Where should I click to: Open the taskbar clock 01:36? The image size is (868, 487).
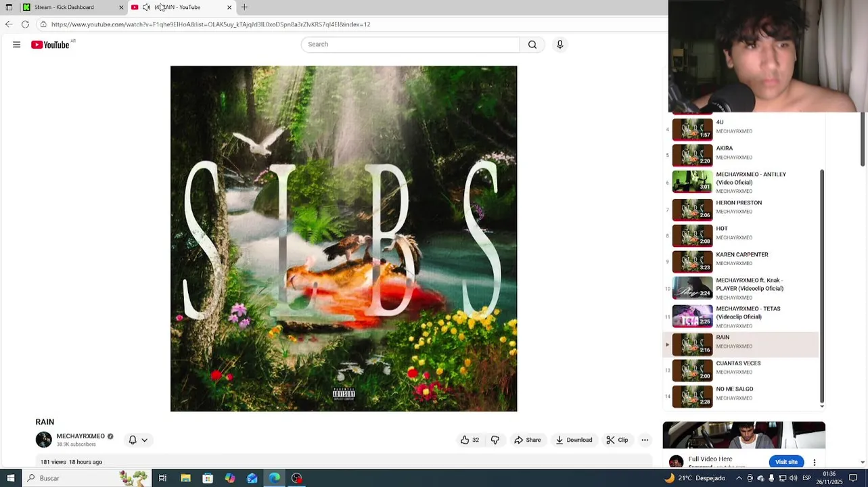tap(829, 478)
